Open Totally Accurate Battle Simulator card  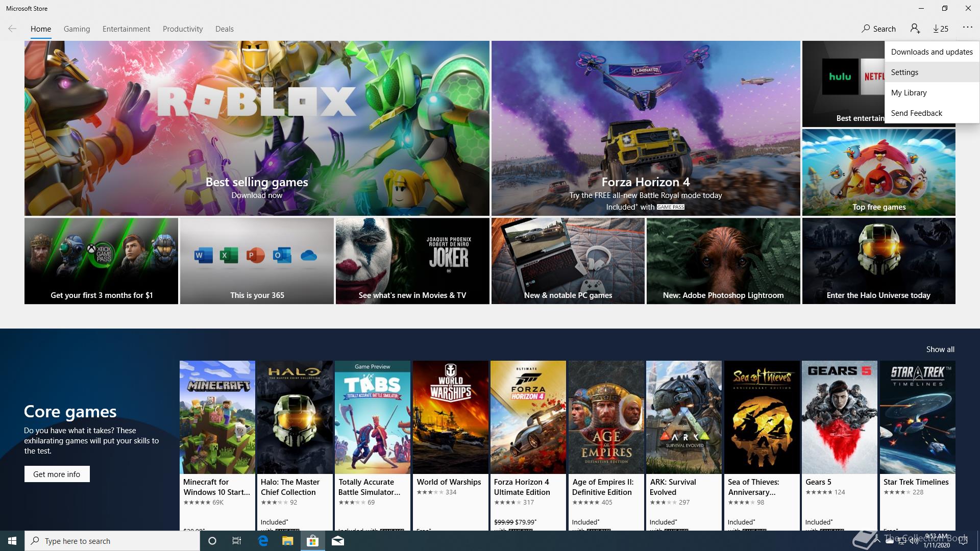coord(373,445)
